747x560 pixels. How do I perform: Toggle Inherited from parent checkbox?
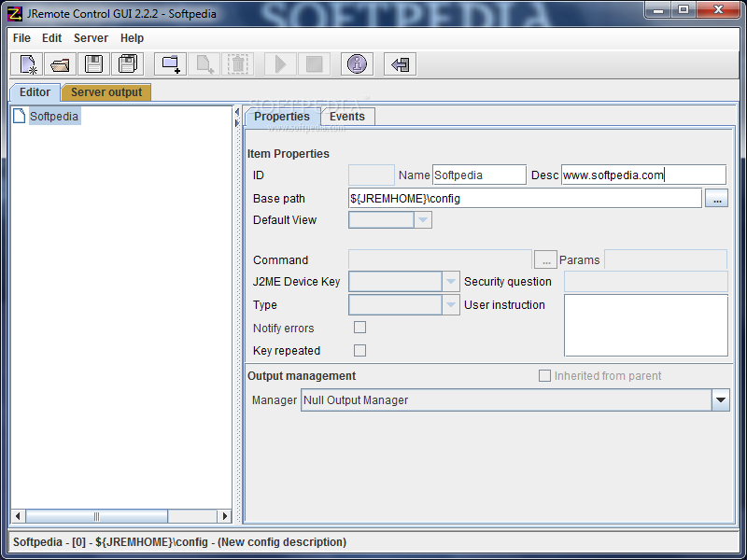544,376
